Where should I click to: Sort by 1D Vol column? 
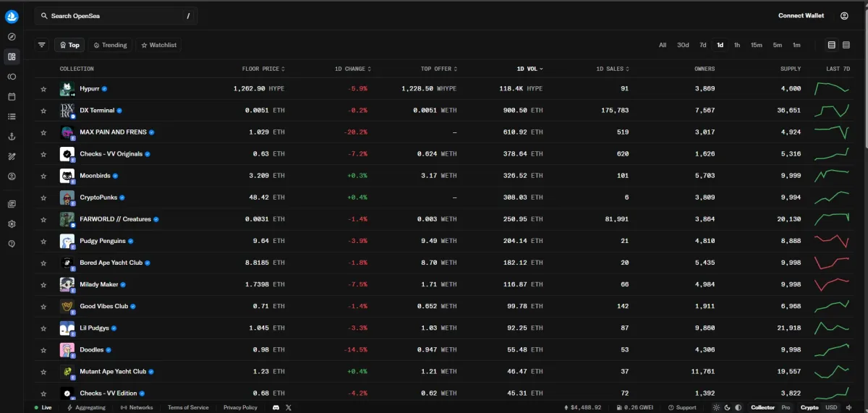pyautogui.click(x=529, y=69)
